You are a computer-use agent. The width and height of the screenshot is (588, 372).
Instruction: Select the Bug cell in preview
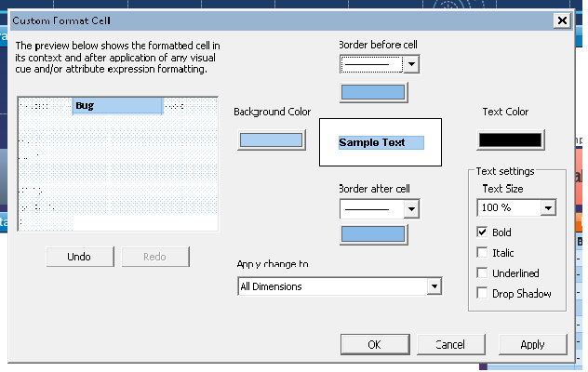coord(117,106)
